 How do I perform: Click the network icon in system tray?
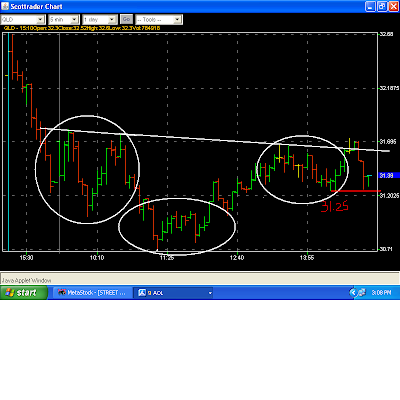362,293
